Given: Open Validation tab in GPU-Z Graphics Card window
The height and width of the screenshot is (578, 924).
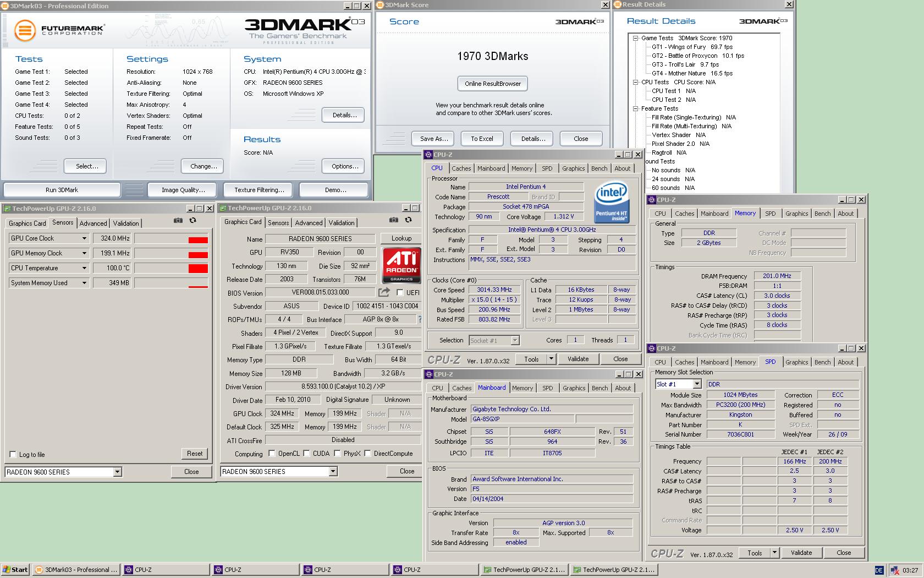Looking at the screenshot, I should tap(342, 223).
